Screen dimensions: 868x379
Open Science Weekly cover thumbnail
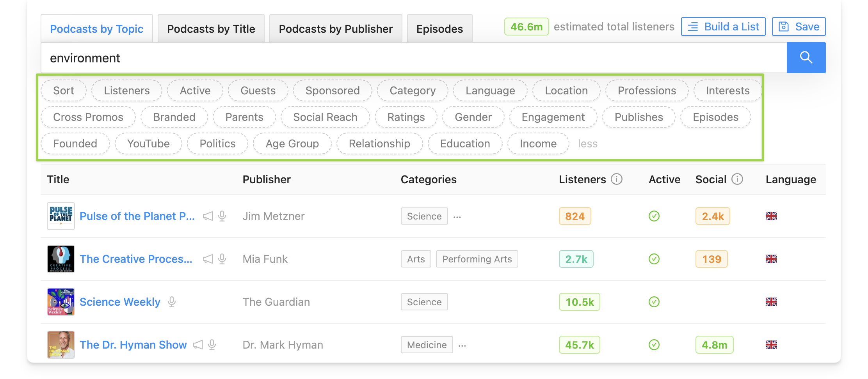click(x=61, y=302)
